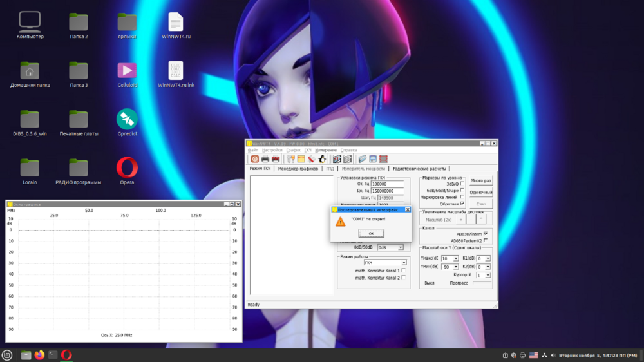Screen dimensions: 644x362
Task: Click the Прогресс progress bar
Action: pos(482,283)
